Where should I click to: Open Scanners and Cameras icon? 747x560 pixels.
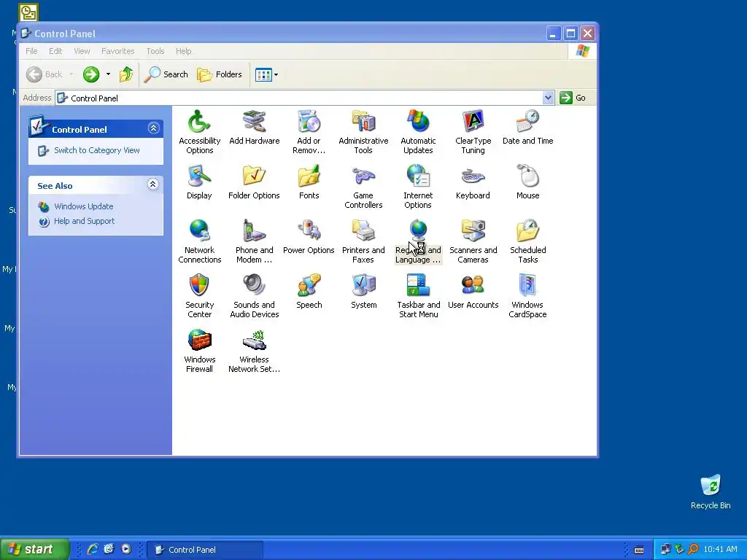click(473, 241)
